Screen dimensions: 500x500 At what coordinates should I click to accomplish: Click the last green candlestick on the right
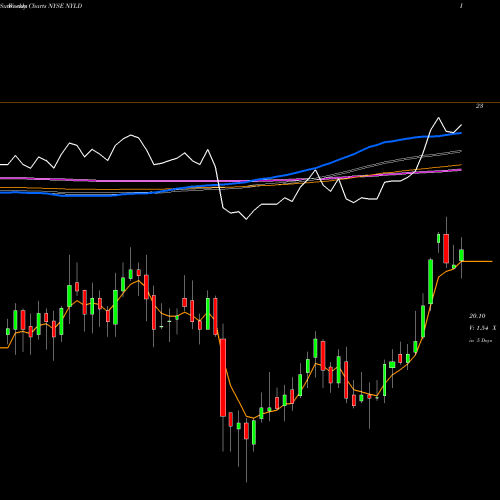462,255
